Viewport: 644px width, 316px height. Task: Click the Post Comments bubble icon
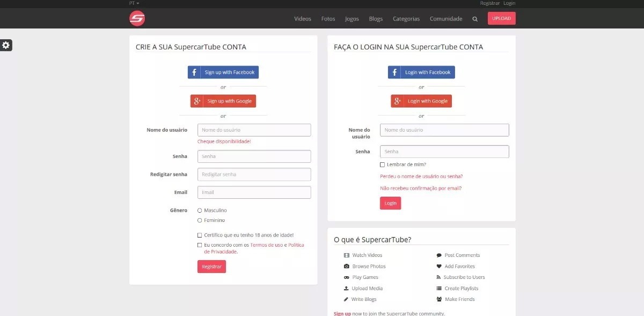pyautogui.click(x=439, y=255)
